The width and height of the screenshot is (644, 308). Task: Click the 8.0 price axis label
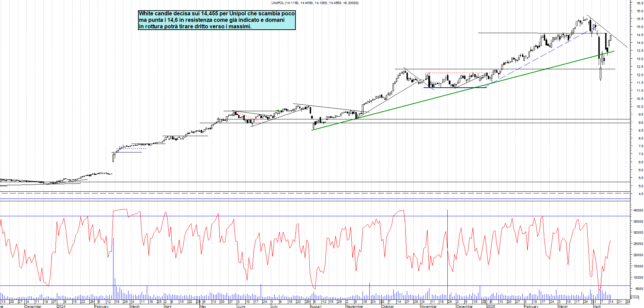(x=641, y=138)
